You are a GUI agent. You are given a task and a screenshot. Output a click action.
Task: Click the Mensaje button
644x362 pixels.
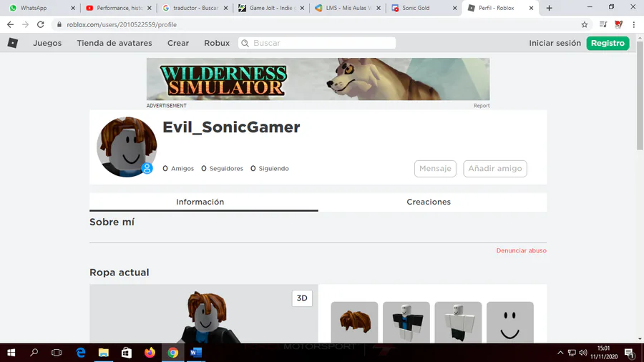coord(435,169)
